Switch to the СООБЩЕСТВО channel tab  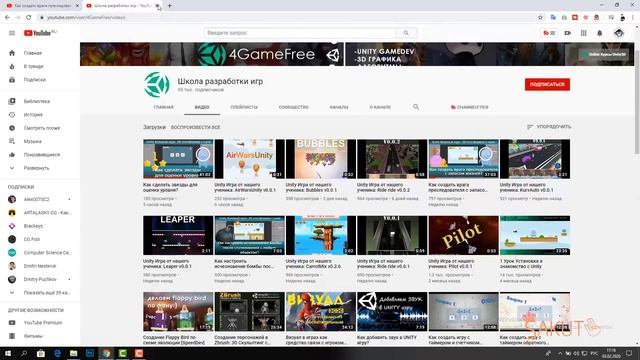point(293,107)
